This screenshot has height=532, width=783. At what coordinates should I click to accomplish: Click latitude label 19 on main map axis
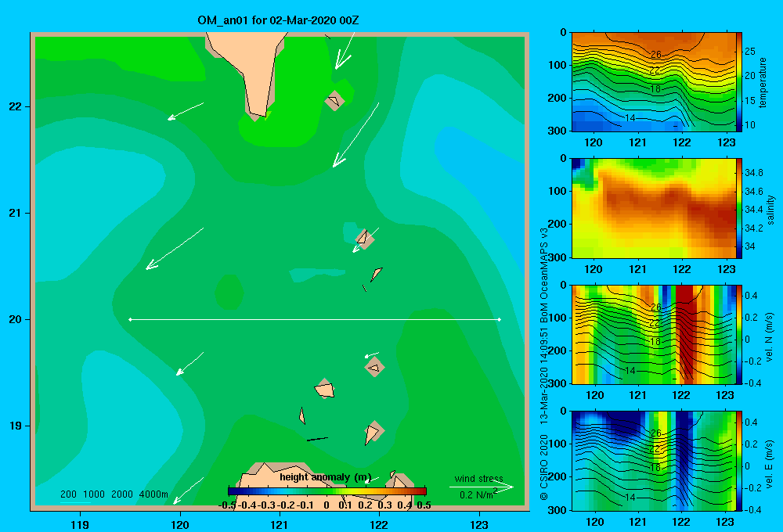(16, 426)
